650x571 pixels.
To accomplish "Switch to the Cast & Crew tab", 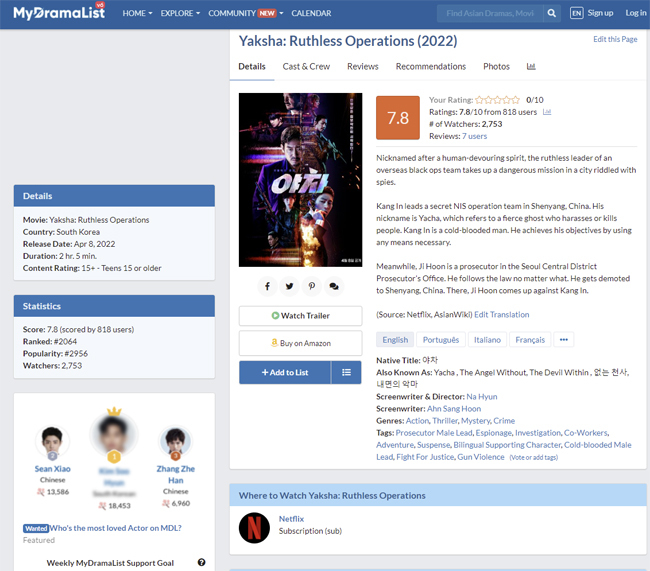I will coord(306,66).
